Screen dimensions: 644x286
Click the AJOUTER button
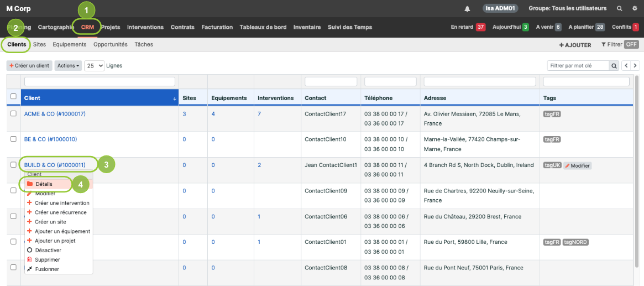click(x=575, y=45)
